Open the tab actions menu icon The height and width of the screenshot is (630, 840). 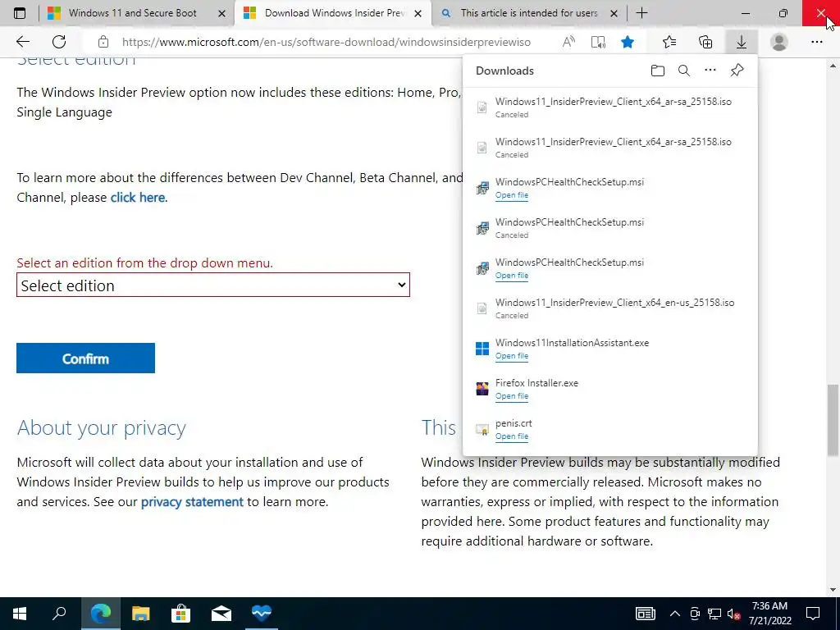click(x=20, y=13)
